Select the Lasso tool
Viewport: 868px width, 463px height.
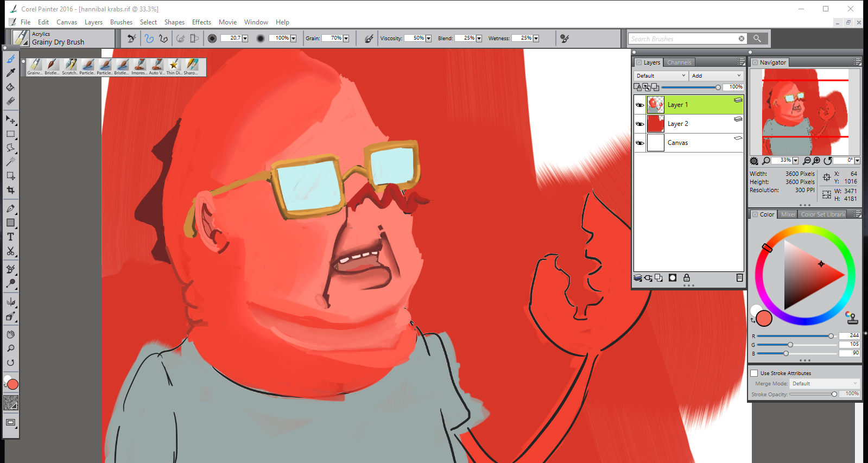[x=11, y=148]
